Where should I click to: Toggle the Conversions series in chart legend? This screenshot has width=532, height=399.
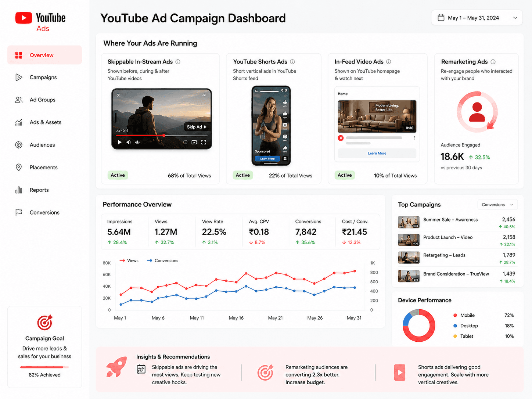[162, 260]
